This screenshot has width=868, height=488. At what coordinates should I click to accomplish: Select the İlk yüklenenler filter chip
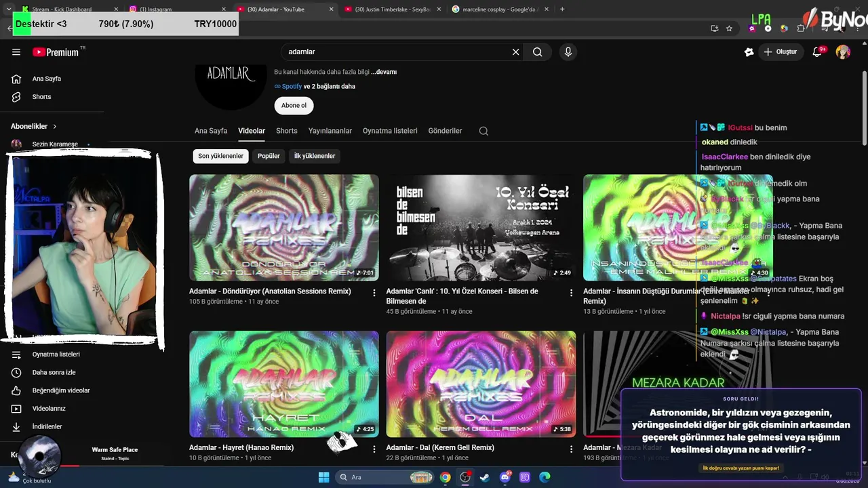[315, 156]
